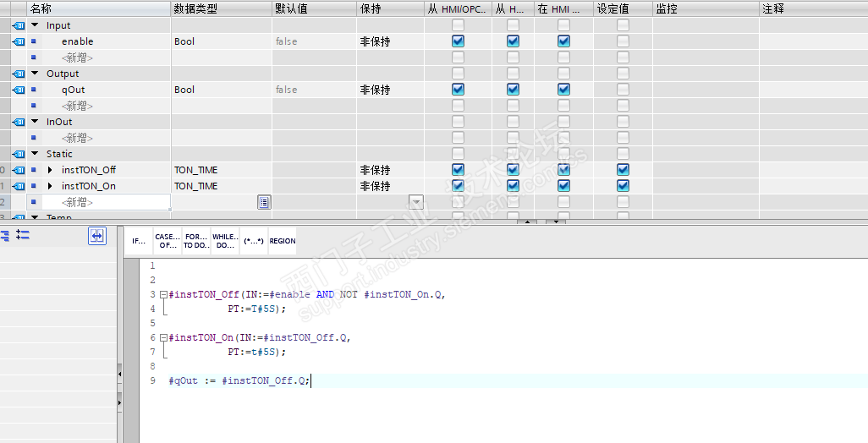Click the 保持 column header
Image resolution: width=868 pixels, height=443 pixels.
click(390, 8)
